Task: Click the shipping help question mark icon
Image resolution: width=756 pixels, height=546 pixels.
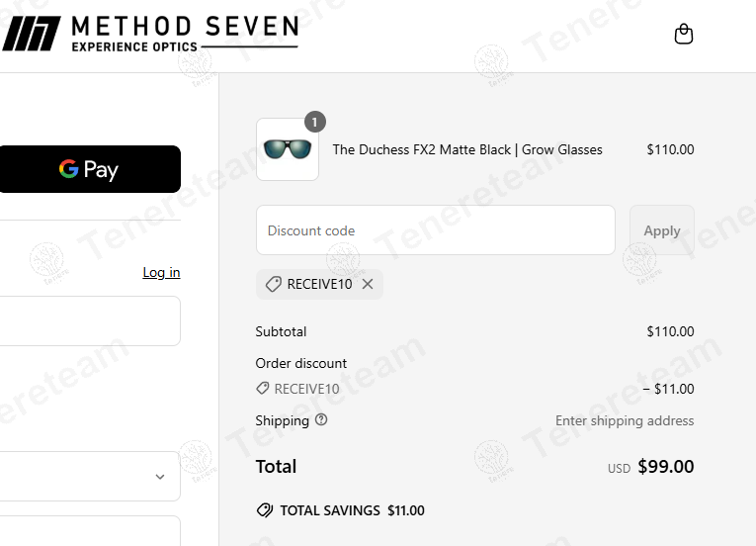Action: coord(321,419)
